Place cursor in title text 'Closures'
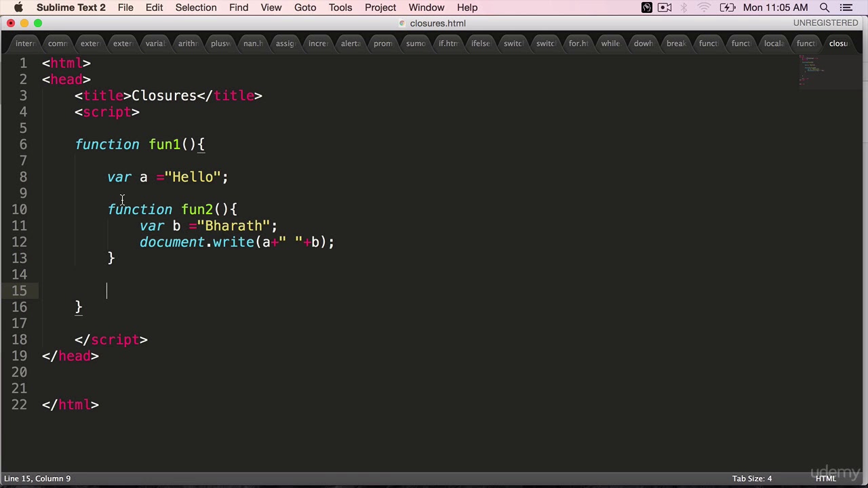868x488 pixels. tap(163, 96)
